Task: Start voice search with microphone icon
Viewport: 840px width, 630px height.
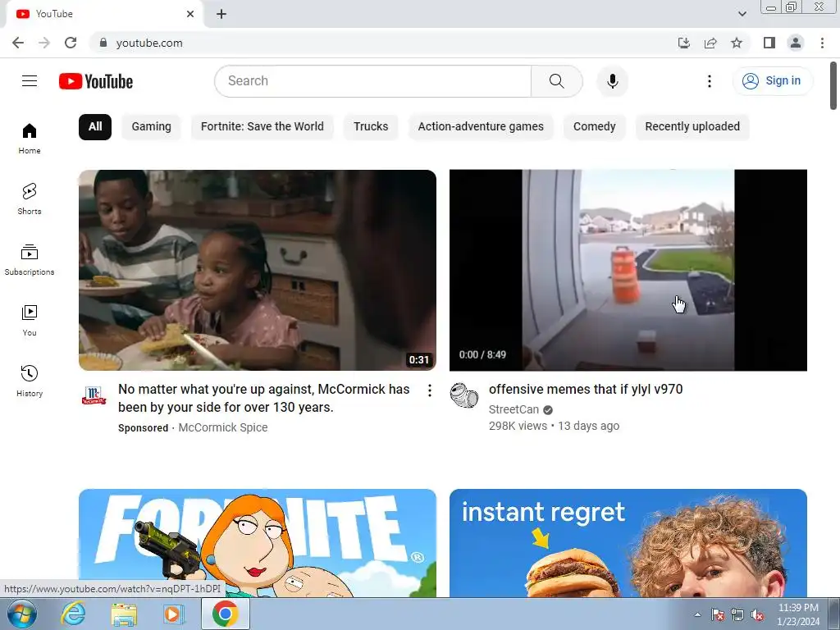Action: click(612, 81)
